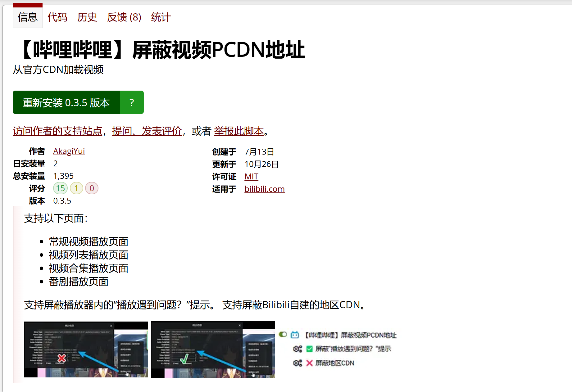View the 反馈 (8) tab
The image size is (572, 392).
click(124, 17)
